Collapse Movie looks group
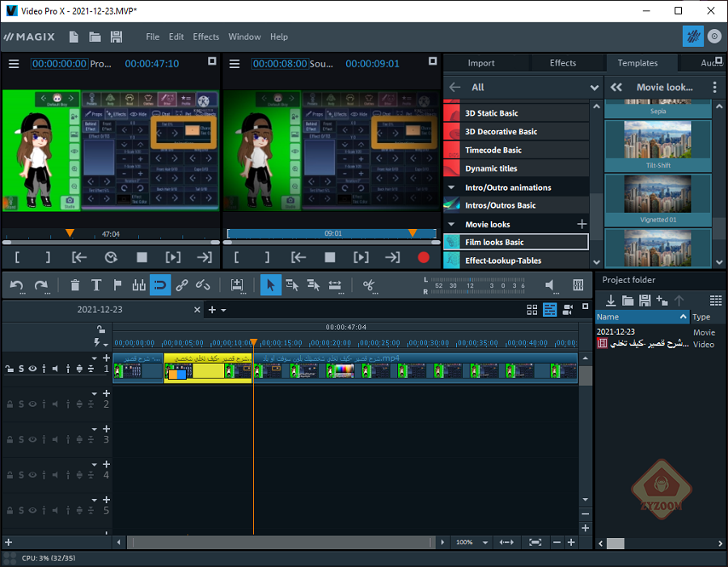Screen dimensions: 728x567 (x=451, y=224)
